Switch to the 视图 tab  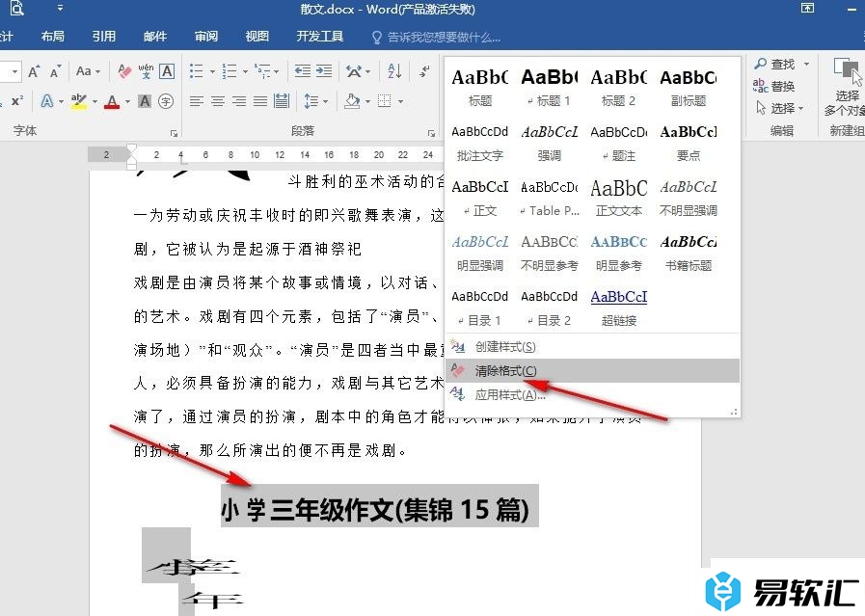[x=257, y=37]
